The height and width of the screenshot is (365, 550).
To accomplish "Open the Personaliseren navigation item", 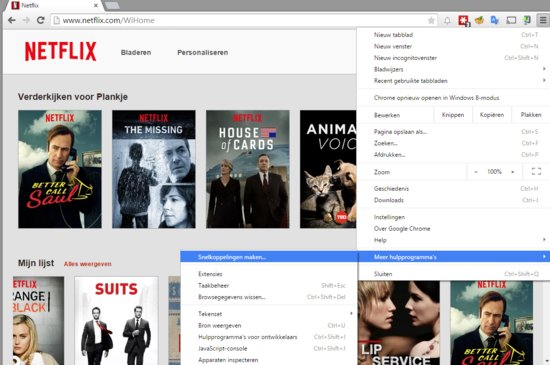I will tap(203, 53).
